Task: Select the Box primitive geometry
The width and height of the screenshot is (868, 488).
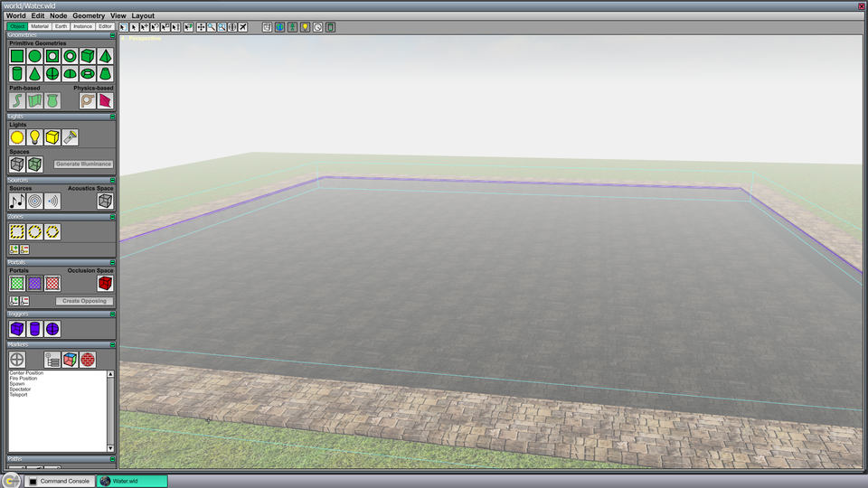Action: coord(88,56)
